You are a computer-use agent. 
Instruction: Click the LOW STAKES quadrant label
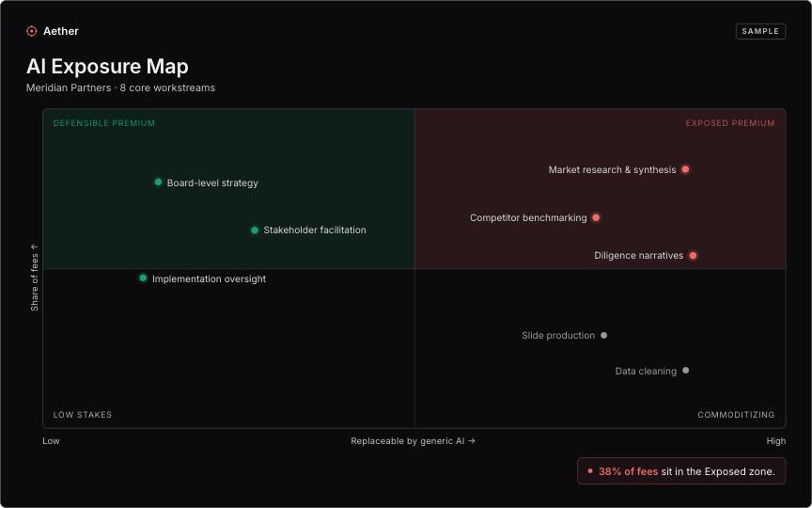click(83, 415)
